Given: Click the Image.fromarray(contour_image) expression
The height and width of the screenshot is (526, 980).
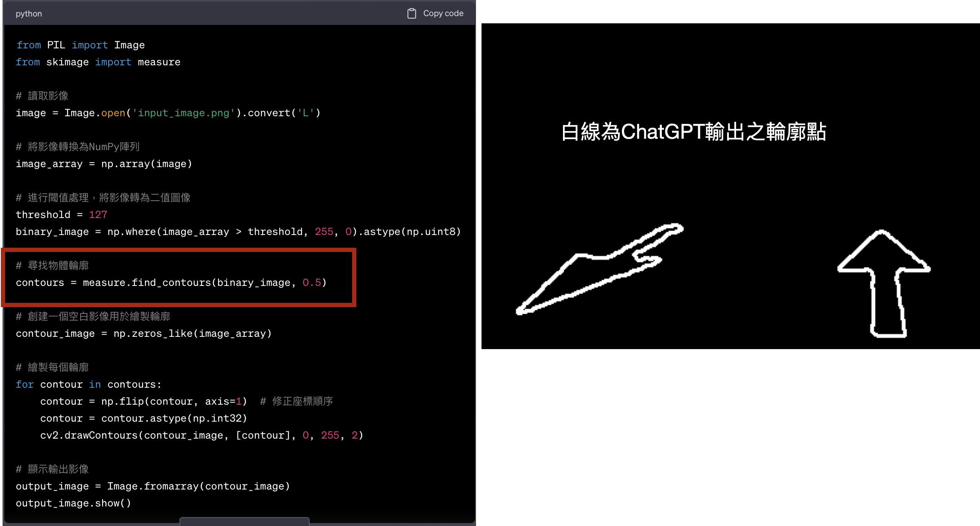Looking at the screenshot, I should (199, 486).
